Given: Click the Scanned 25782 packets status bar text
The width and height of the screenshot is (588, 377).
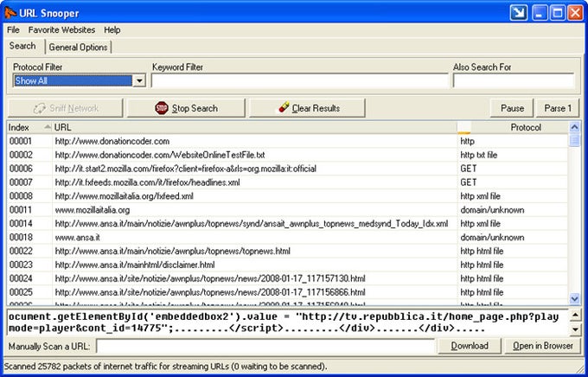Looking at the screenshot, I should click(x=165, y=367).
